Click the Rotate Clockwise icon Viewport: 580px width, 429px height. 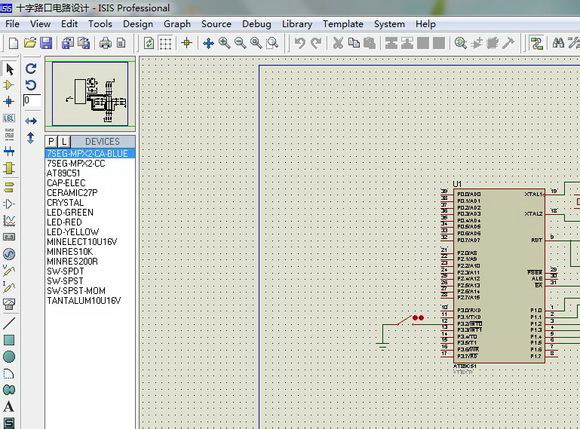click(31, 68)
